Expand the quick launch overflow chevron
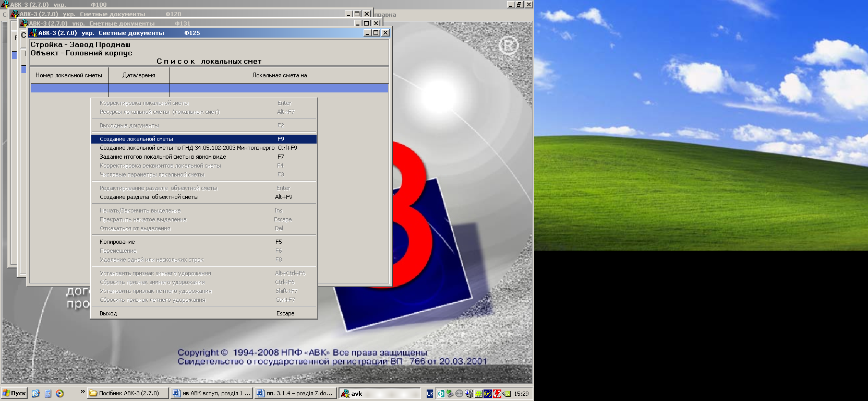Image resolution: width=868 pixels, height=401 pixels. [82, 392]
